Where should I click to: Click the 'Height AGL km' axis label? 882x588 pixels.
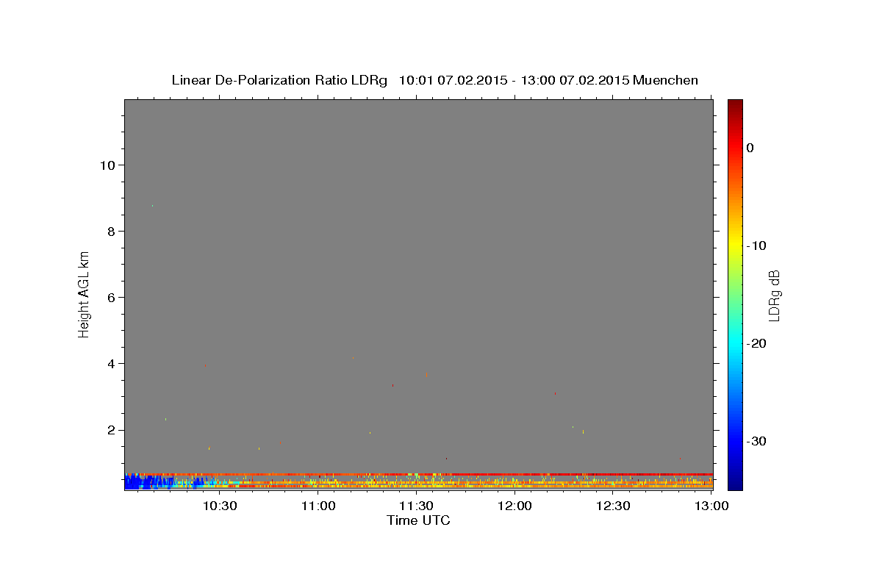point(84,293)
